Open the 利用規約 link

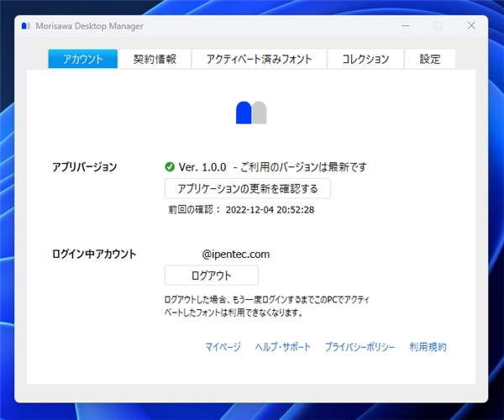(x=428, y=347)
